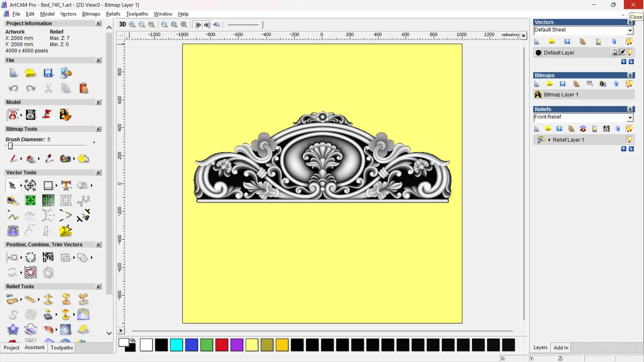Screen dimensions: 644x362
Task: Click the 3D view button
Action: point(122,24)
